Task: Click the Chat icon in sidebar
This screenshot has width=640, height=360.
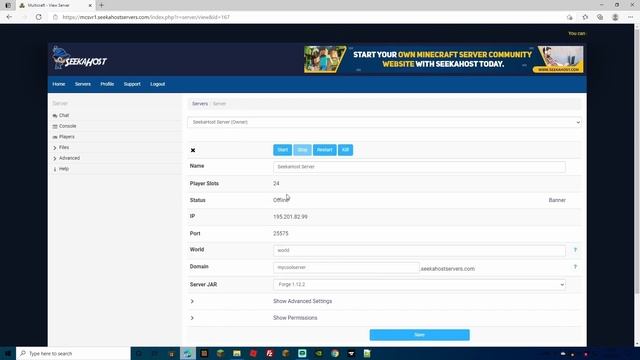Action: point(55,116)
